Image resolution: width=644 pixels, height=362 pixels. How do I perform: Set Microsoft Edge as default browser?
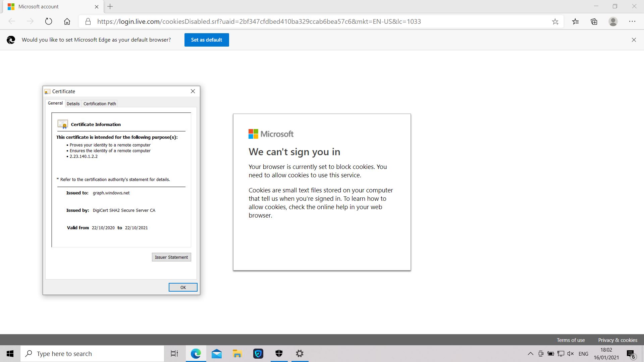[207, 40]
